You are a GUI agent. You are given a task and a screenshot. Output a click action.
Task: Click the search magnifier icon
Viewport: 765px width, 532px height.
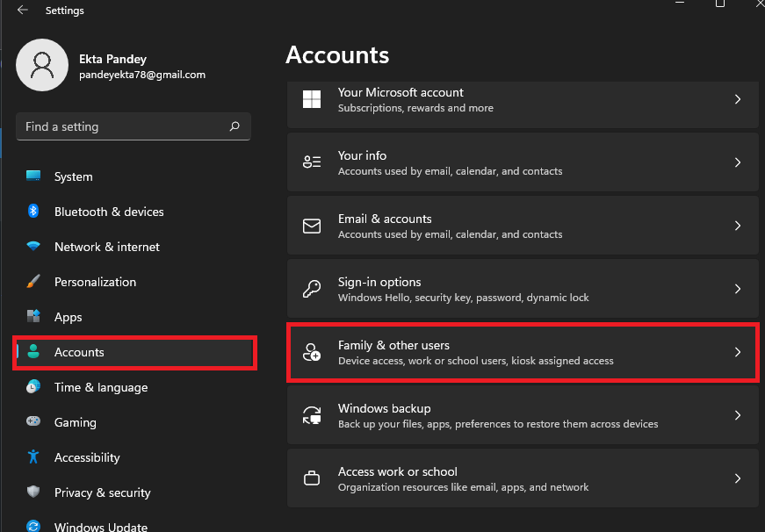pos(235,126)
